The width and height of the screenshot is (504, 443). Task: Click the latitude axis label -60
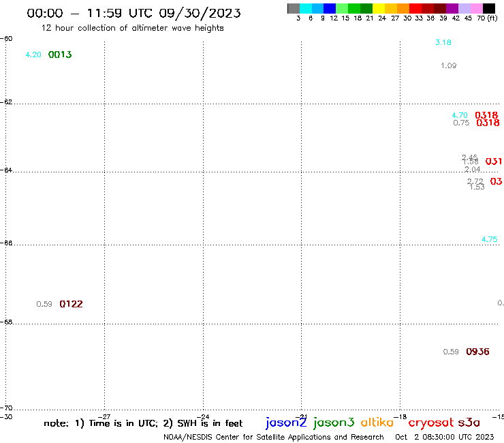(x=6, y=39)
